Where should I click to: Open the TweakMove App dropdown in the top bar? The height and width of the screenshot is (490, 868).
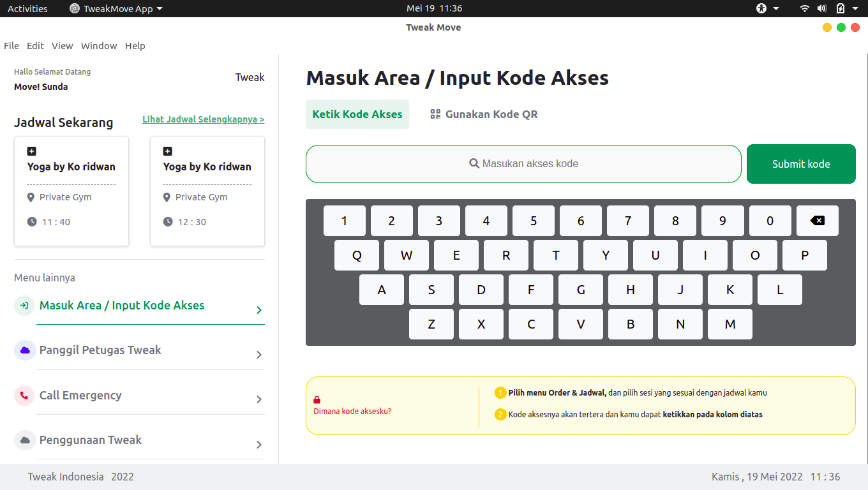point(116,8)
